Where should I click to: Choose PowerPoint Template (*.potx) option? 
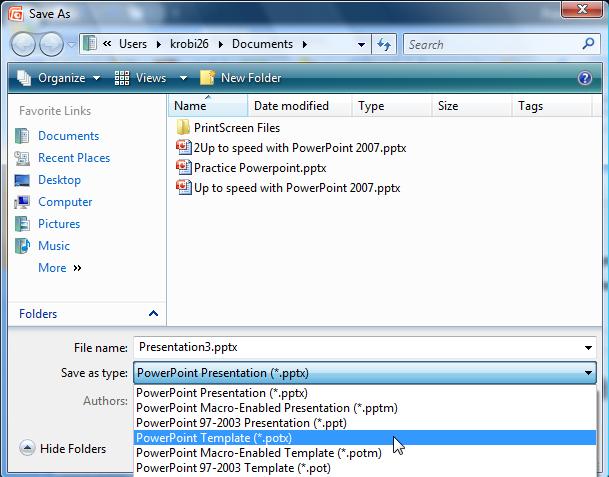click(365, 438)
